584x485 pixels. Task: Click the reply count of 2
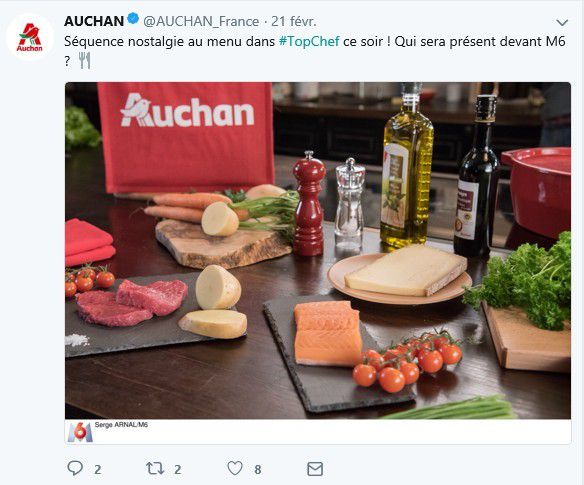point(98,469)
